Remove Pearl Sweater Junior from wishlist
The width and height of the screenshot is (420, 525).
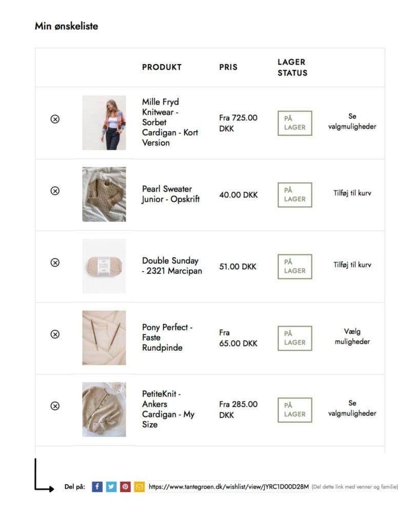(x=55, y=191)
